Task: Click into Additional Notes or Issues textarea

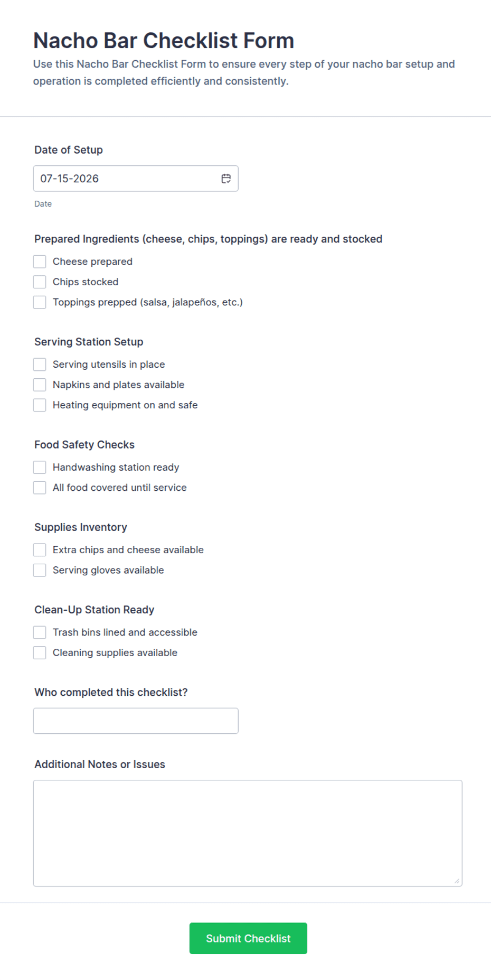Action: pyautogui.click(x=248, y=833)
